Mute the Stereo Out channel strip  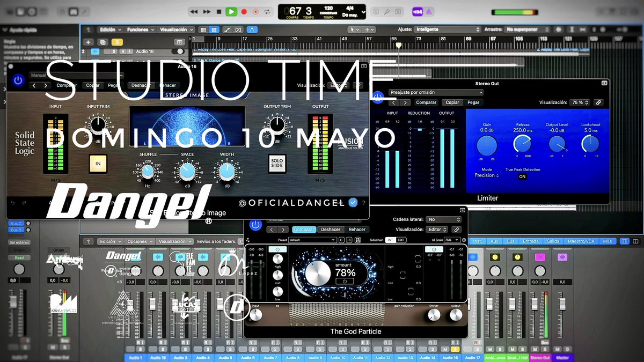(536, 349)
